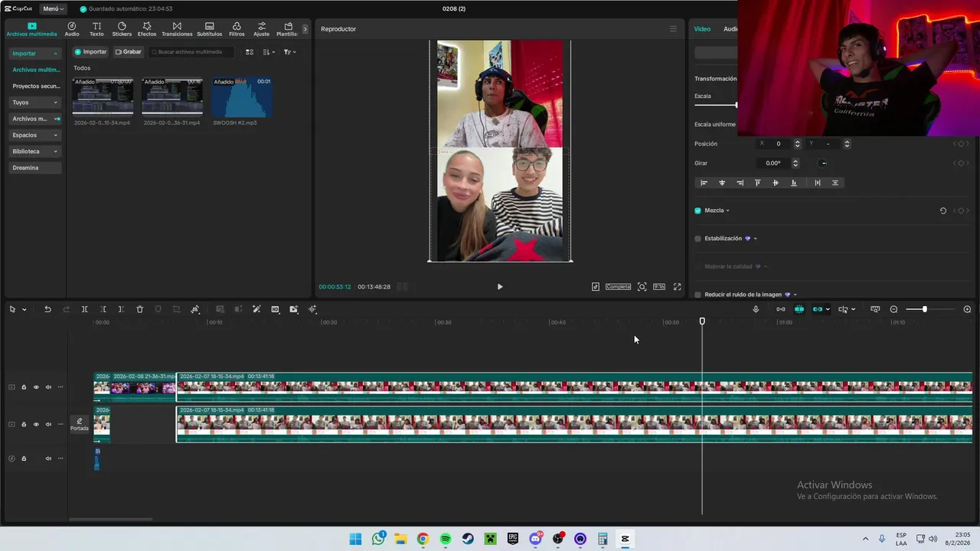Screen dimensions: 980x551
Task: Delete the selected clip
Action: pos(139,309)
